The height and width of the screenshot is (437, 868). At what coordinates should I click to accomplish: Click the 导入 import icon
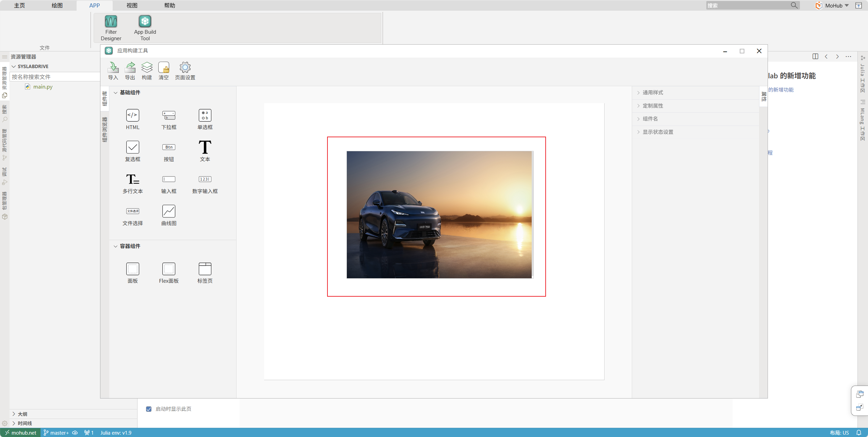pos(113,71)
